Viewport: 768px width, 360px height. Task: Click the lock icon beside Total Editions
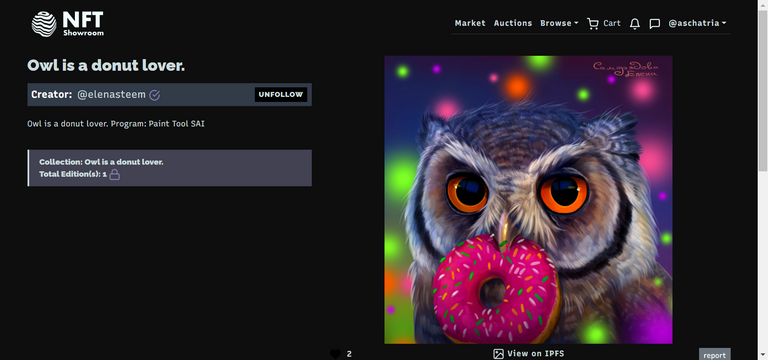pos(114,174)
